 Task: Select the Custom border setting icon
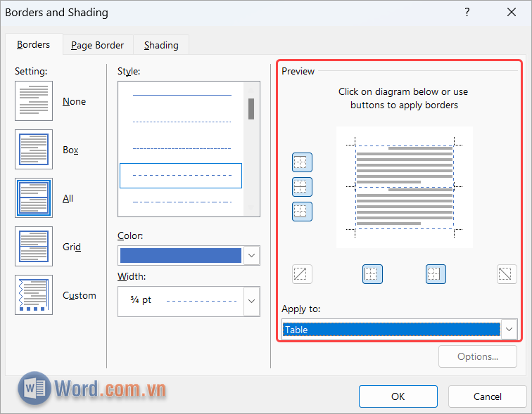[x=34, y=295]
